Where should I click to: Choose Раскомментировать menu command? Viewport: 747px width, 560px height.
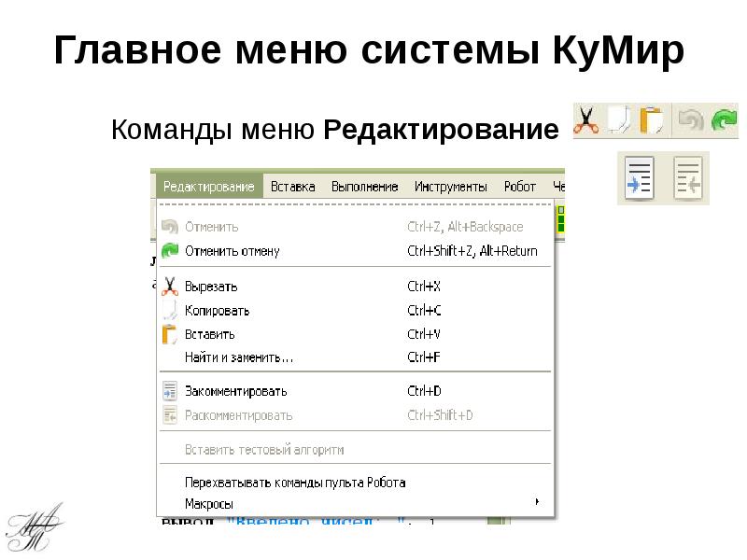pos(356,415)
